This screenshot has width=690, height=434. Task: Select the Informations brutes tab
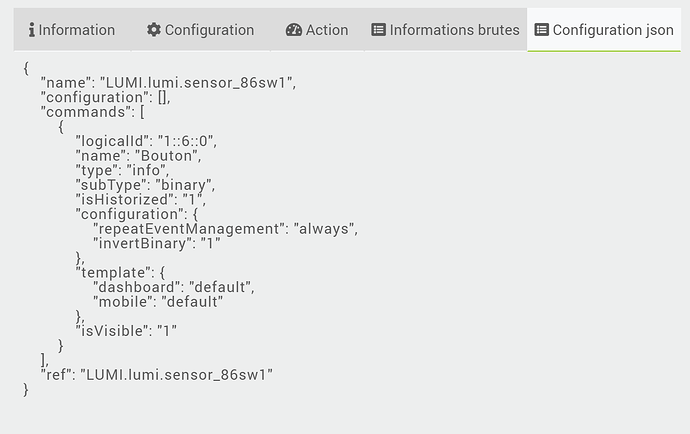click(x=445, y=30)
